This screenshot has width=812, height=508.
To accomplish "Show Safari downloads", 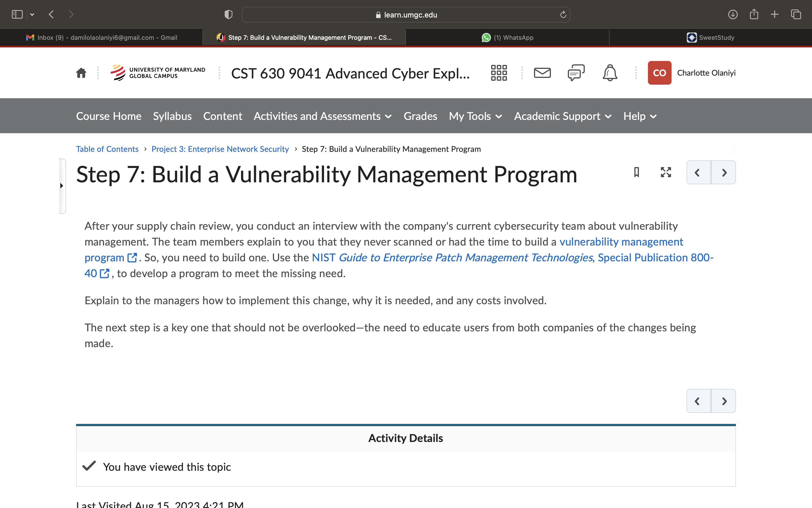I will [733, 14].
